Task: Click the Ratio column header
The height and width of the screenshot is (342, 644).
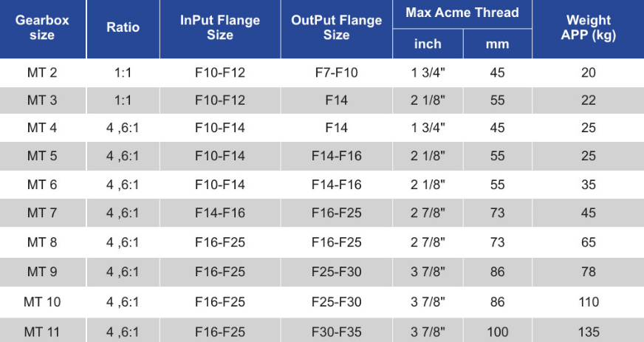Action: (123, 27)
